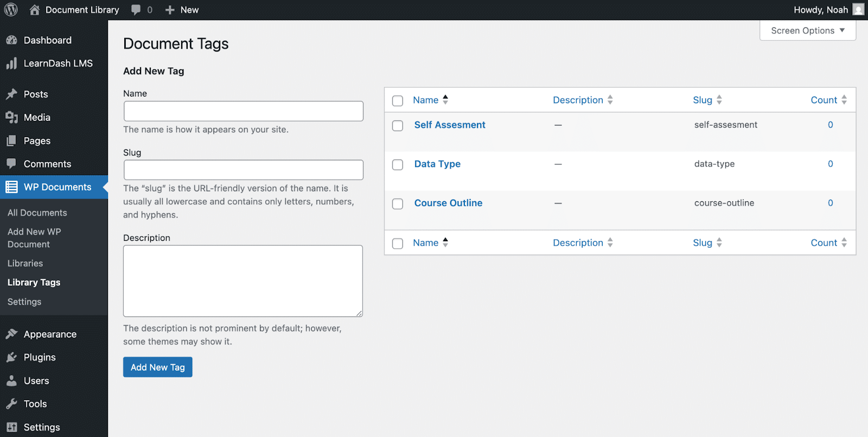This screenshot has height=437, width=868.
Task: Check the Data Type row checkbox
Action: point(398,165)
